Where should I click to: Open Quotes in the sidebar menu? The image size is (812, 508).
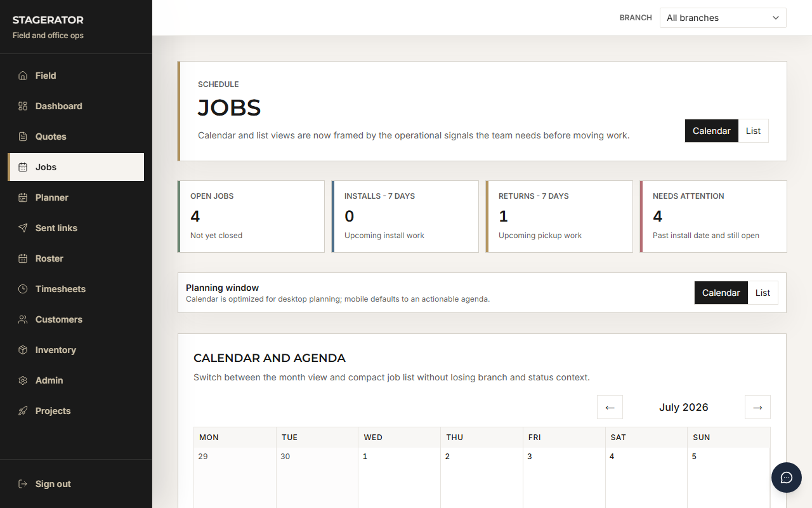(x=76, y=137)
